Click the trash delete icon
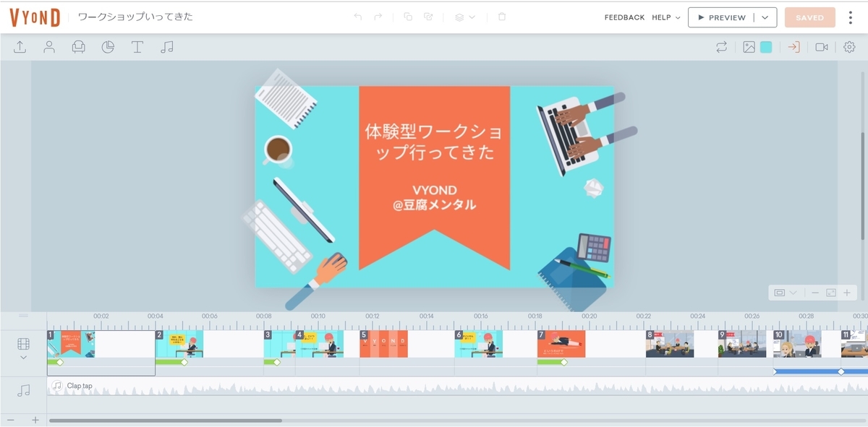The height and width of the screenshot is (427, 868). click(x=502, y=17)
